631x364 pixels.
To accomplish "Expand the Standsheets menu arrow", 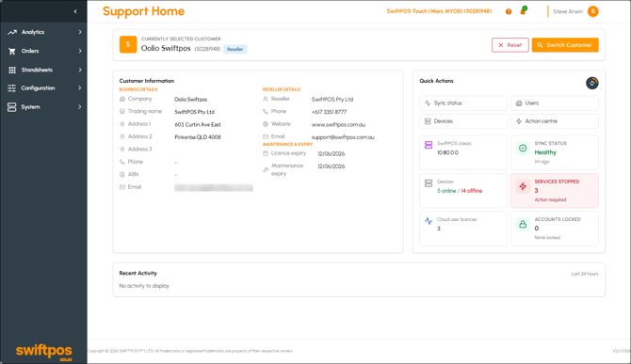I will [x=80, y=70].
